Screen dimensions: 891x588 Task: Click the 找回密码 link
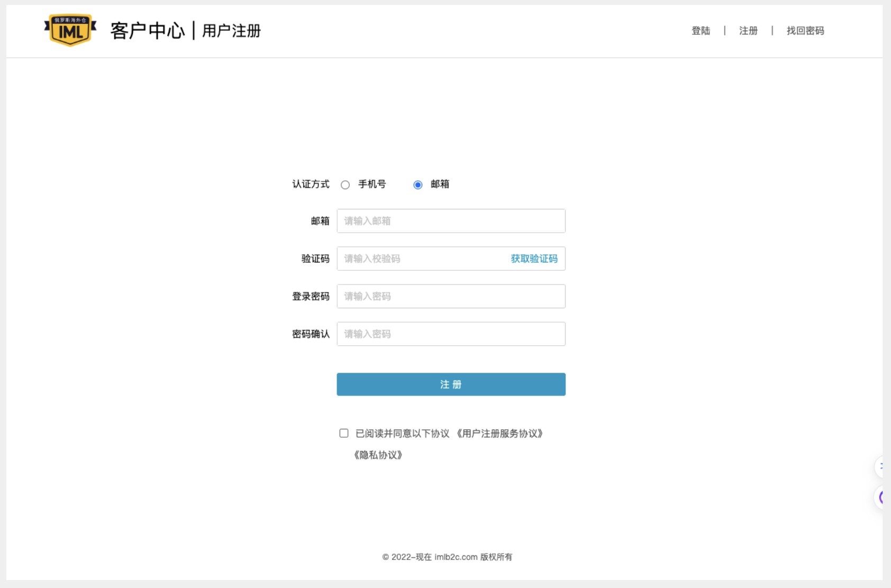[805, 31]
